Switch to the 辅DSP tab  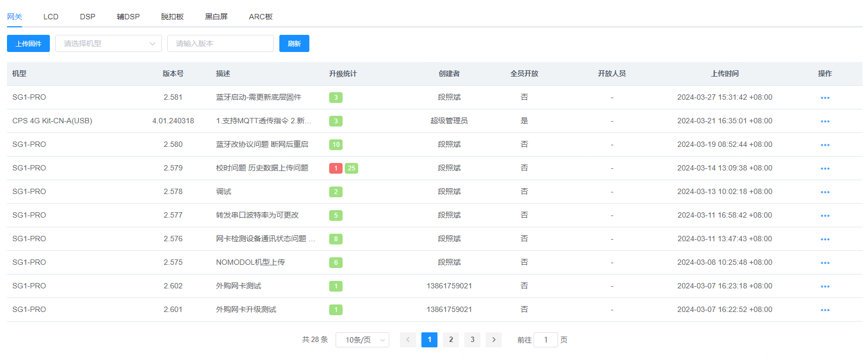128,17
